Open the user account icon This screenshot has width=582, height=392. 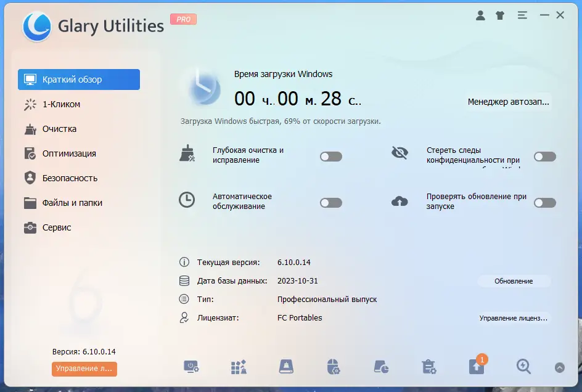[480, 15]
